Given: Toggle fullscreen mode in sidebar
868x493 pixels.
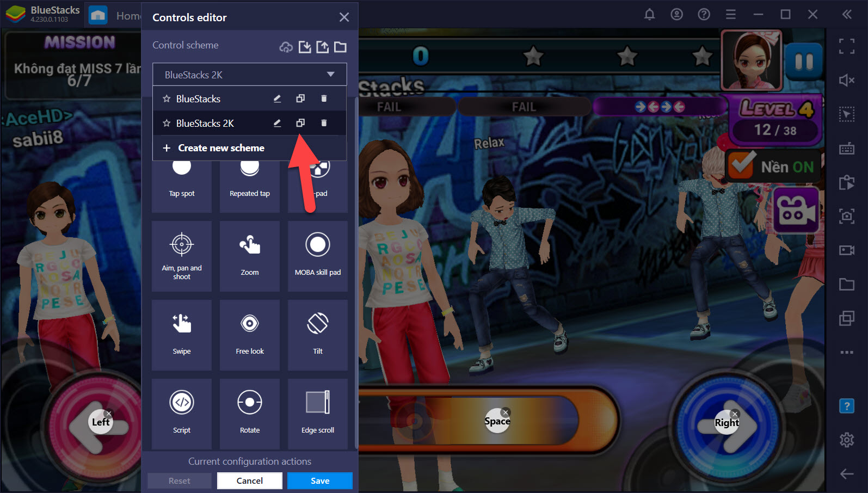Looking at the screenshot, I should pyautogui.click(x=846, y=46).
